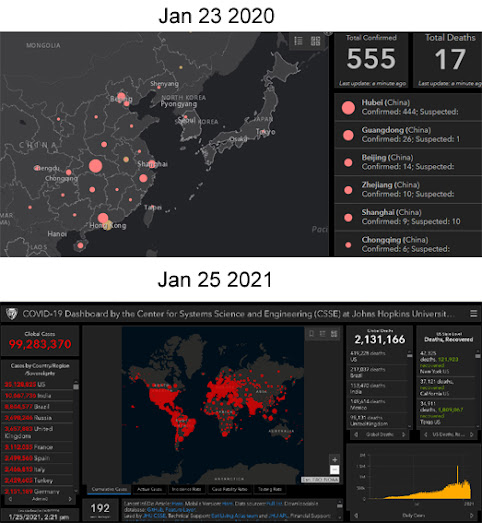Image resolution: width=482 pixels, height=523 pixels.
Task: Zoom in with the plus button on world map
Action: click(x=335, y=460)
